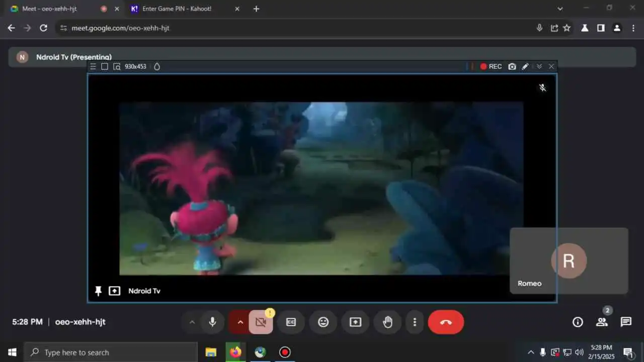Expand audio settings chevron beside microphone
This screenshot has width=644, height=362.
click(x=192, y=322)
